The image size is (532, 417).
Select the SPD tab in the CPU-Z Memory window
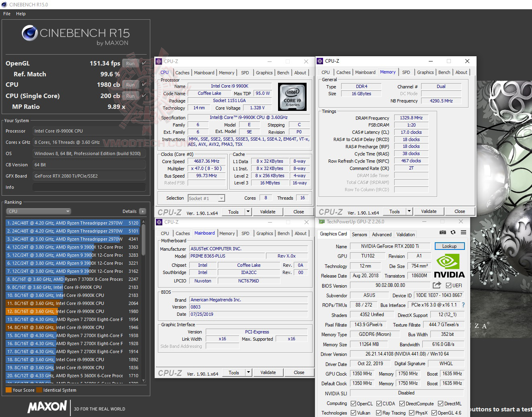tap(406, 72)
